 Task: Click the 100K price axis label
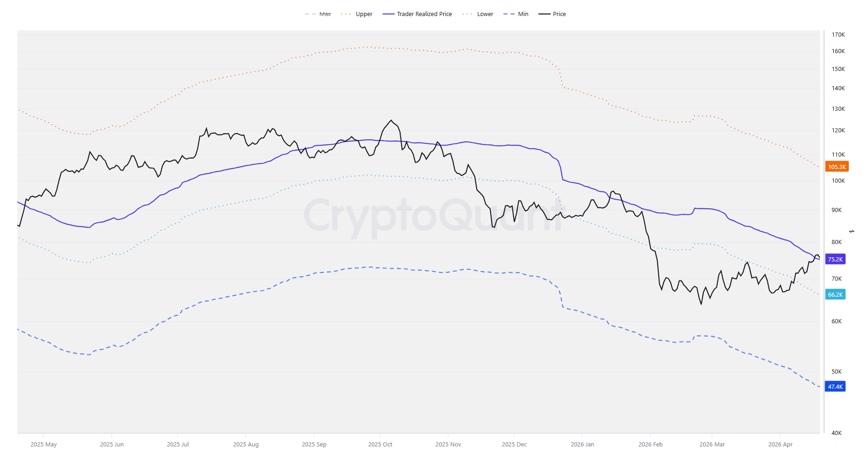coord(838,181)
